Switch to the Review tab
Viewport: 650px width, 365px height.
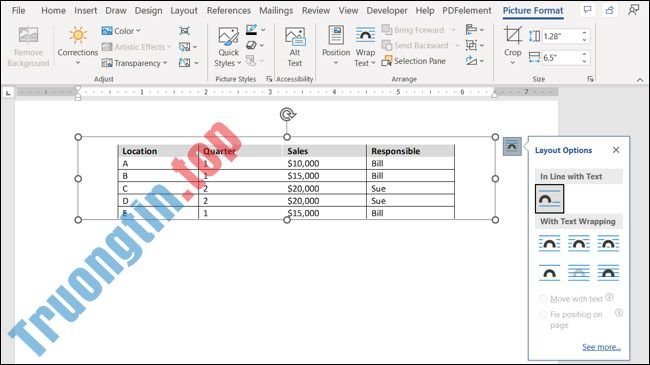316,11
